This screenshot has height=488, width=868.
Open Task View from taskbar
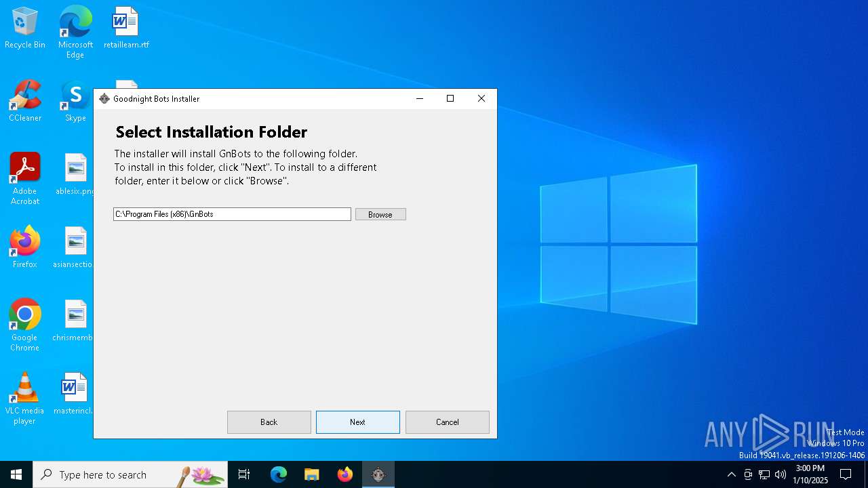[x=244, y=474]
